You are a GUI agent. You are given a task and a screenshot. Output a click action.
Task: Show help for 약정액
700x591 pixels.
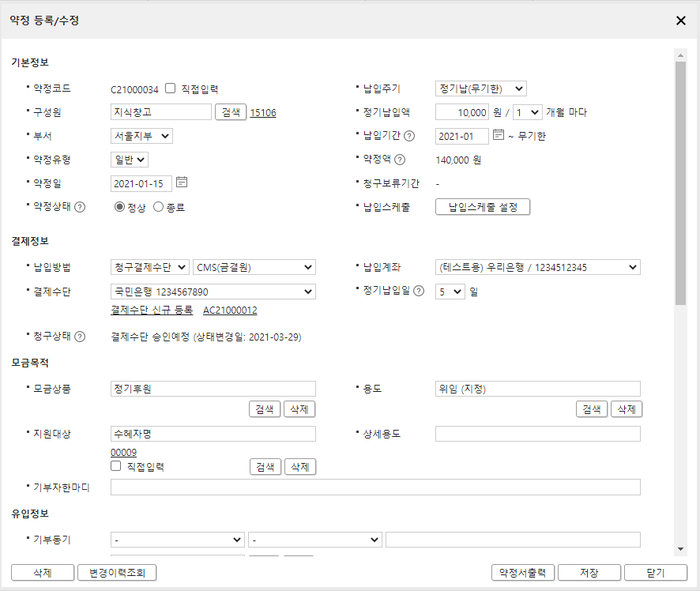tap(400, 160)
